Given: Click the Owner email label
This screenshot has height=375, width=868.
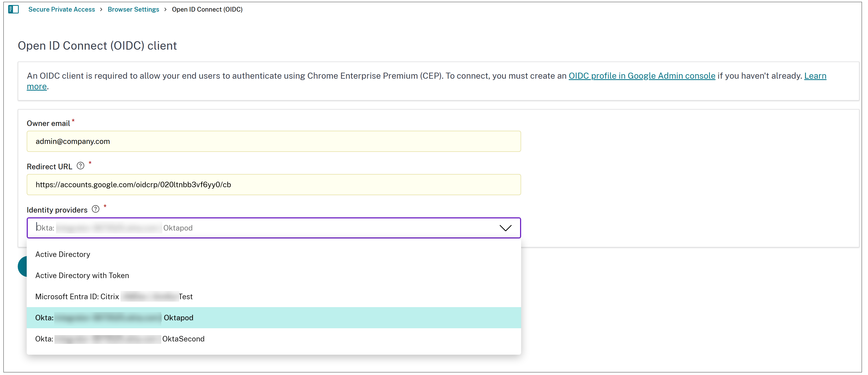Looking at the screenshot, I should click(49, 124).
